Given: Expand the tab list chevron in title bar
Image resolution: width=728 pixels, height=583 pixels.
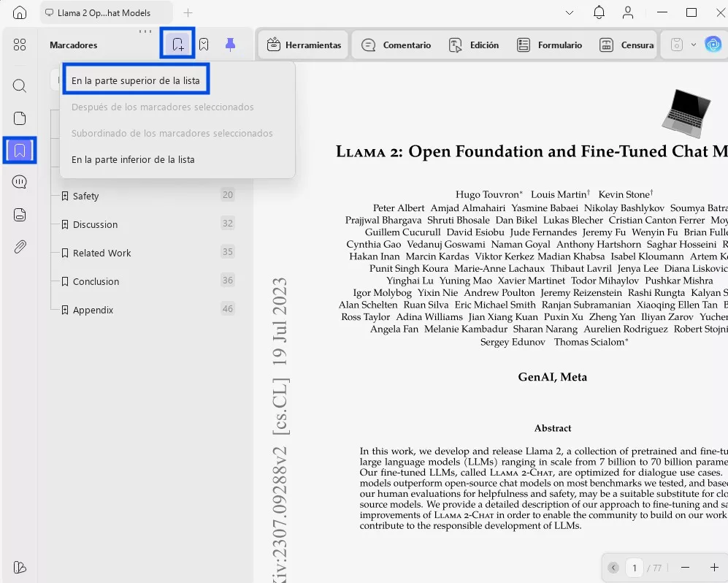Looking at the screenshot, I should (570, 12).
